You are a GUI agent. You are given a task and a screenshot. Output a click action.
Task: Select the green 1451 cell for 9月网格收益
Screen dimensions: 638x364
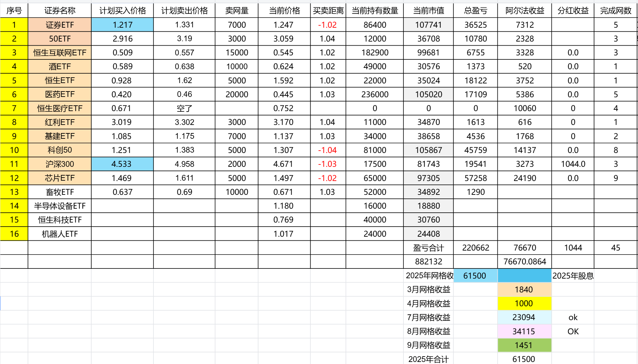(x=525, y=345)
